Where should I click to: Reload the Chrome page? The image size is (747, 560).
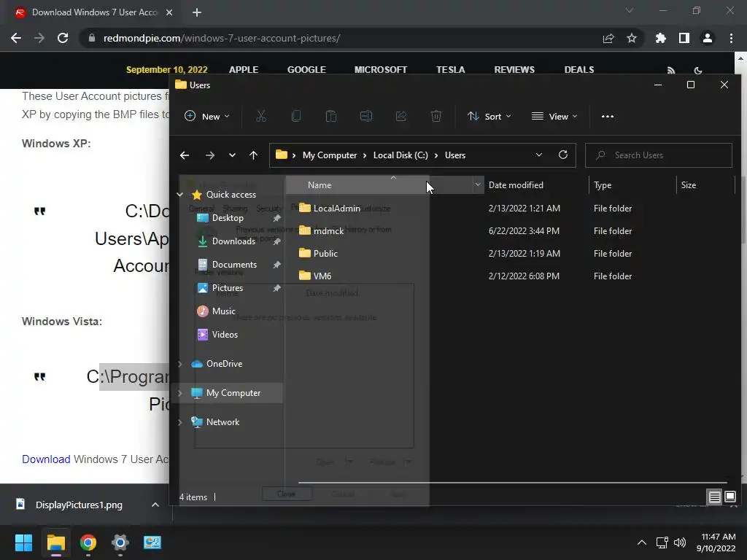tap(63, 38)
